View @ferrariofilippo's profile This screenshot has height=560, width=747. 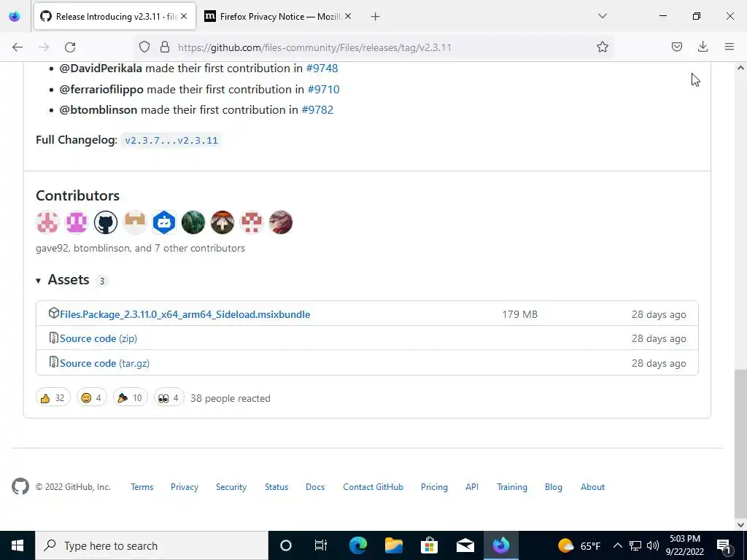pos(101,89)
